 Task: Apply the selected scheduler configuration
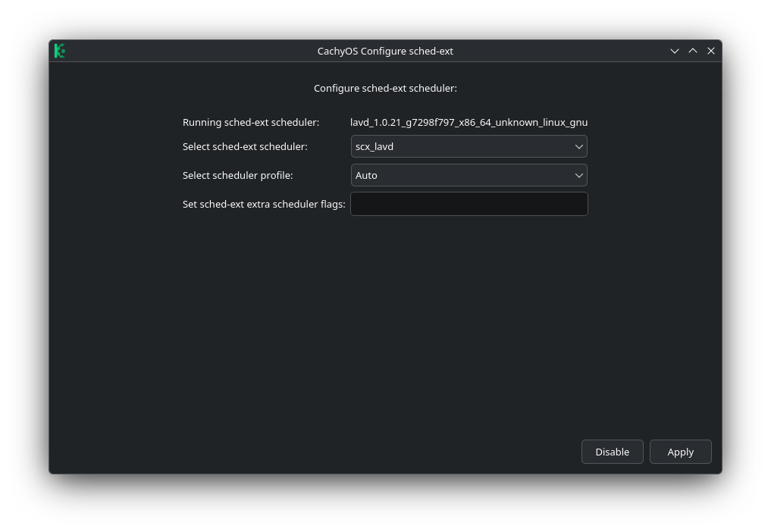(680, 452)
